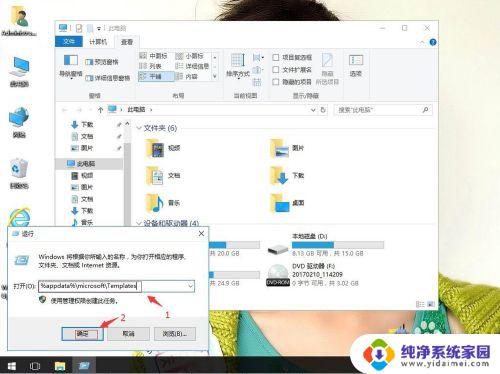This screenshot has width=500, height=374.
Task: Expand the layout gallery more arrow
Action: pos(215,77)
